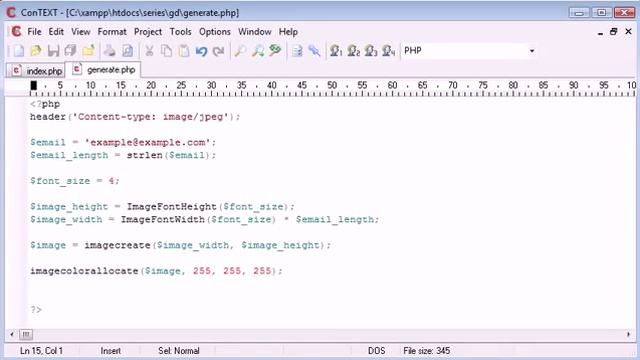Screen dimensions: 640x360
Task: Click the stay-on-top pin icon
Action: coord(314,51)
